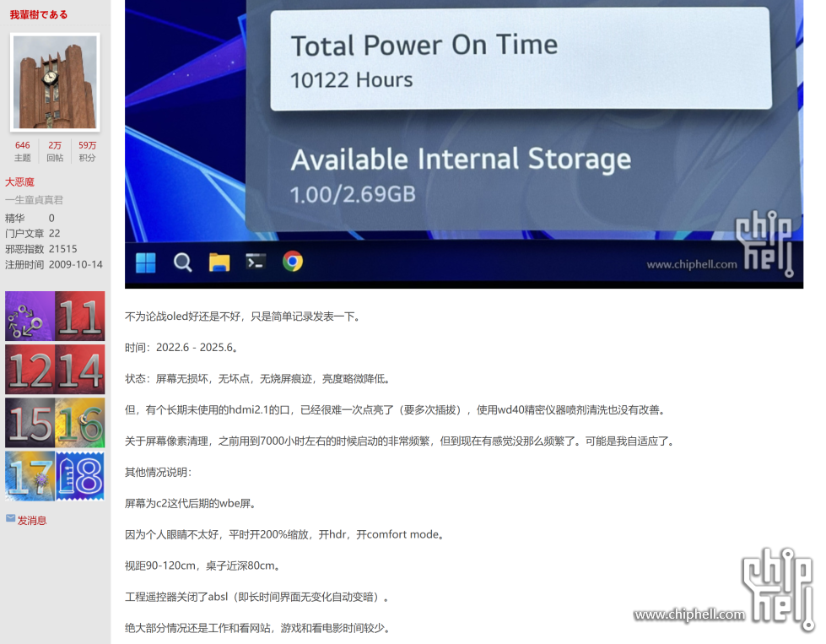This screenshot has height=644, width=826.
Task: Click the purple nodes medal badge
Action: point(30,317)
